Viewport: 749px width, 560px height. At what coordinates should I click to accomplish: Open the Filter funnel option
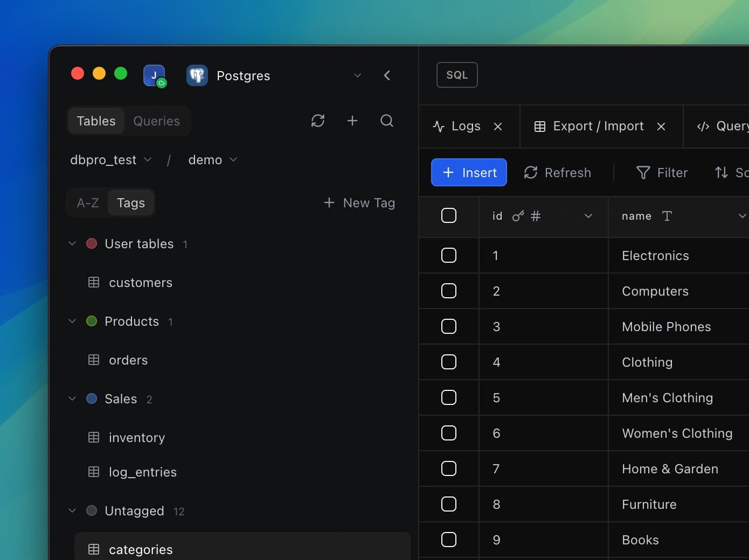click(x=662, y=173)
